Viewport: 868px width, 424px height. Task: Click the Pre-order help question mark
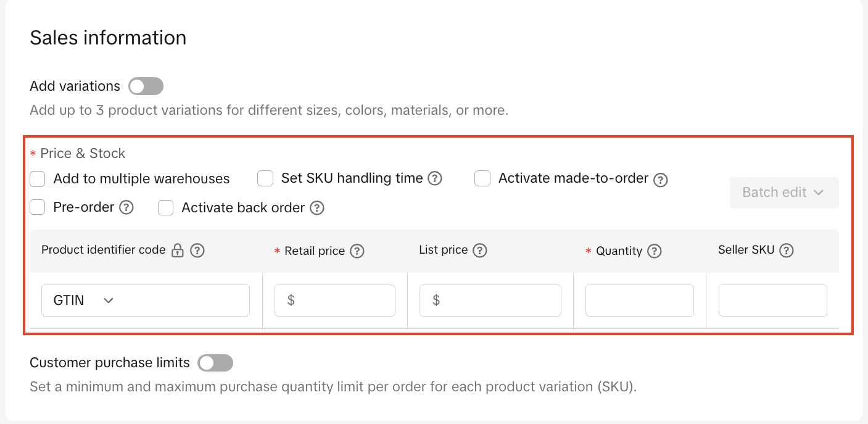[126, 207]
